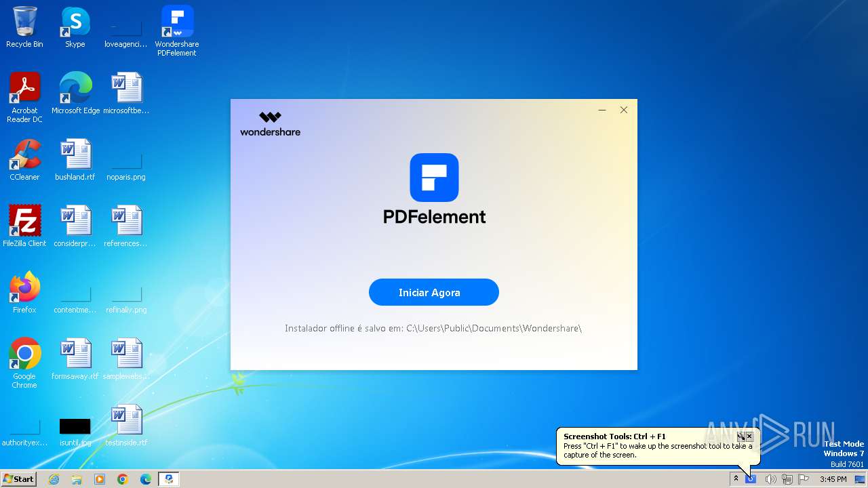Select the Firefox desktop shortcut
Screen dimensions: 868x488
[x=24, y=293]
